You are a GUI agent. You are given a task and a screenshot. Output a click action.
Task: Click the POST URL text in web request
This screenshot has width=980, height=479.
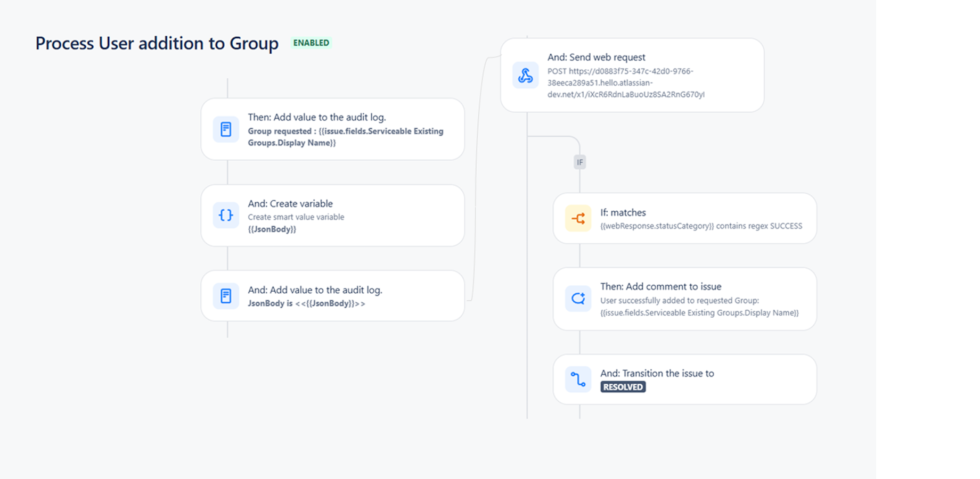tap(626, 83)
